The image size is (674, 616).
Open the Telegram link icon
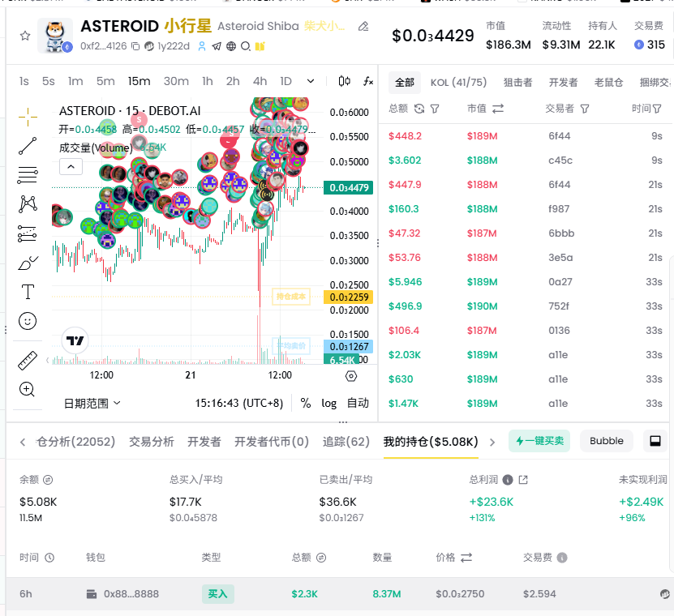coord(217,46)
